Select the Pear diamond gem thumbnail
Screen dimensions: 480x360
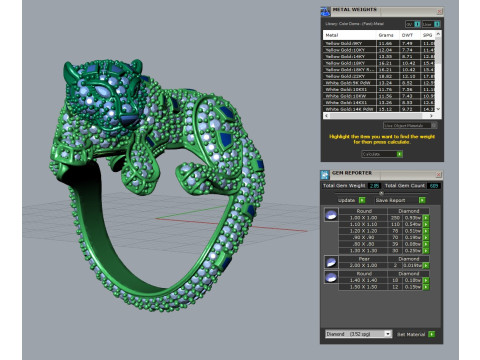pyautogui.click(x=331, y=262)
